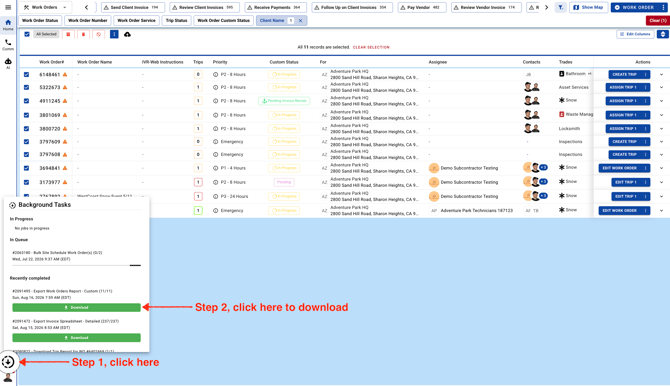Click the cloud download export icon
670x386 pixels.
click(127, 34)
